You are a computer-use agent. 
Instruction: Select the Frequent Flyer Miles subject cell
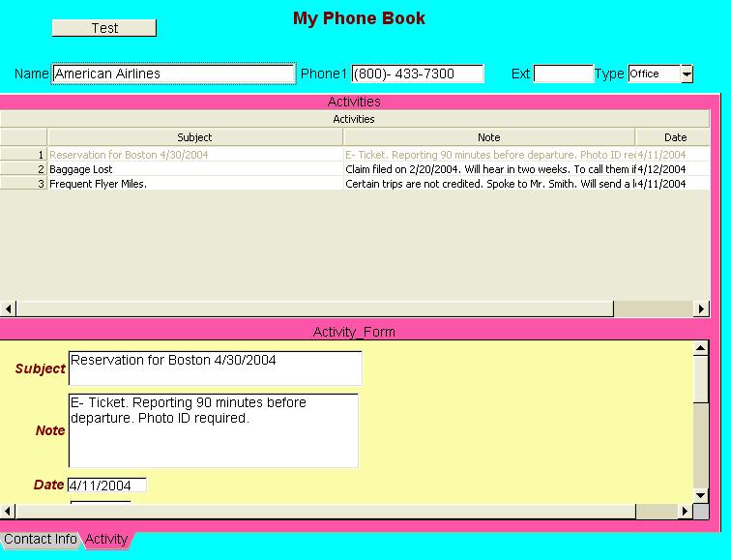(195, 184)
